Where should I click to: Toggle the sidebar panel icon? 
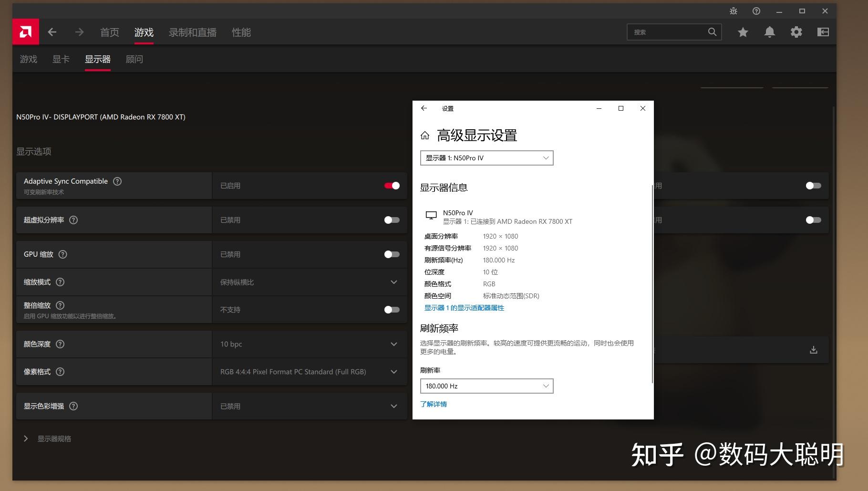(x=823, y=32)
